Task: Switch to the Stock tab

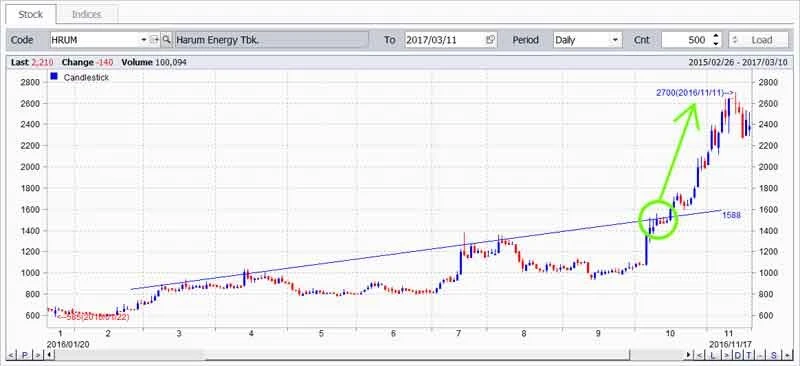Action: pos(31,14)
